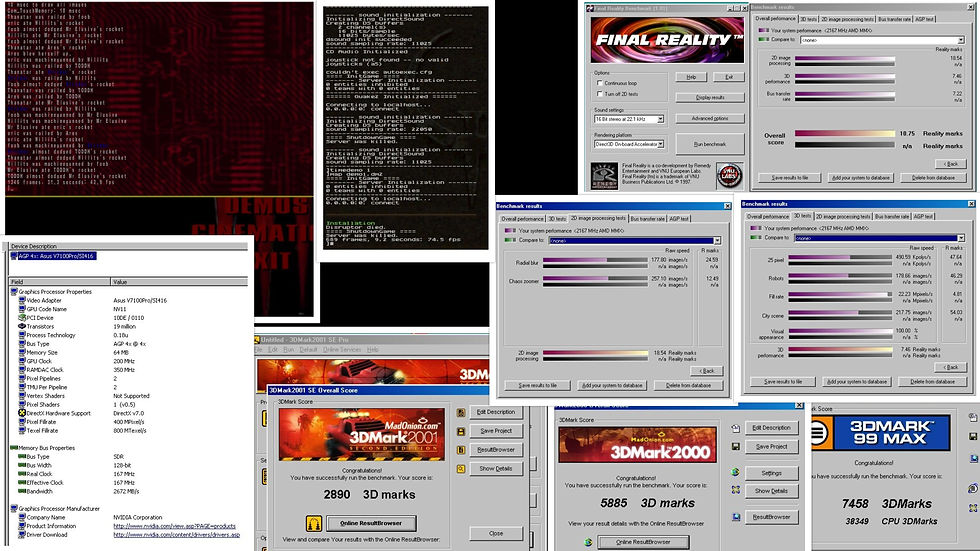Open Advanced options in Final Reality
This screenshot has height=551, width=980.
click(709, 118)
